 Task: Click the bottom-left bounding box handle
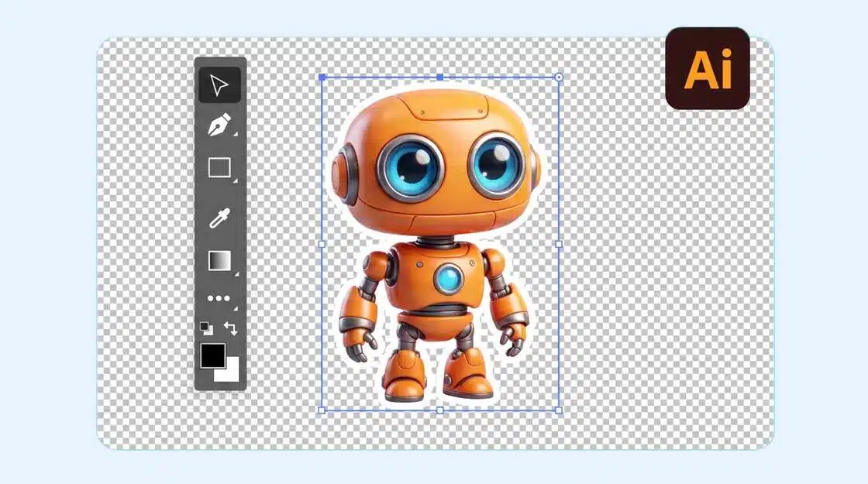[322, 410]
